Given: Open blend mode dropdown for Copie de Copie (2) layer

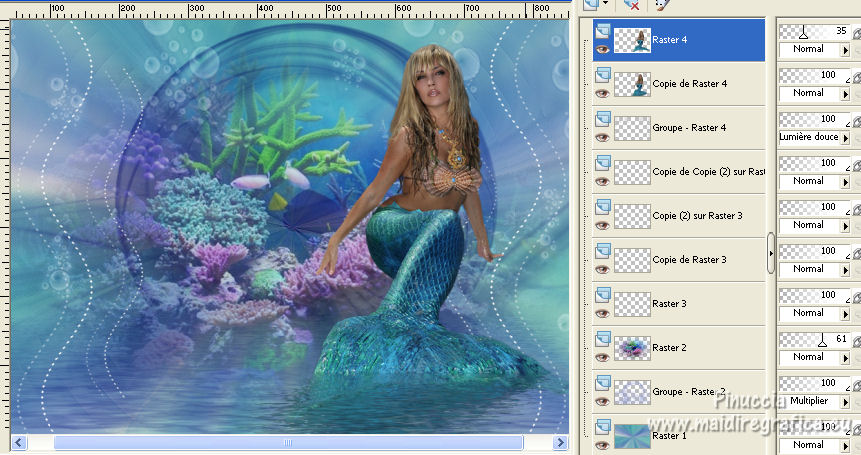Looking at the screenshot, I should point(845,182).
